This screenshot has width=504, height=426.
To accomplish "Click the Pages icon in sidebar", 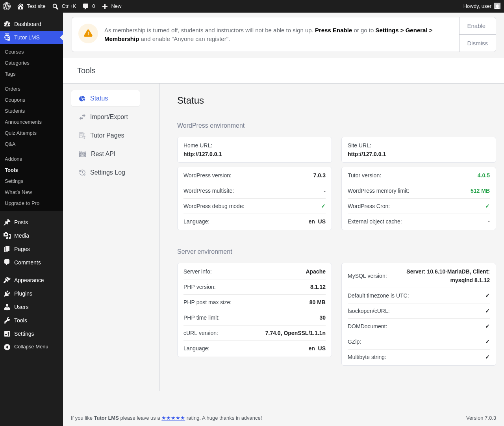I will [7, 249].
